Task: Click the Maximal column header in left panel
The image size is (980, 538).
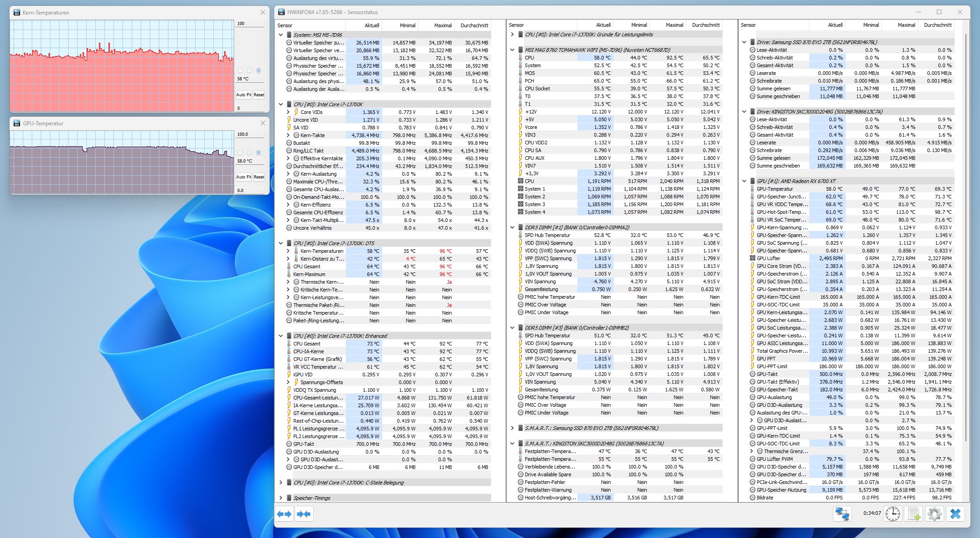Action: click(x=443, y=25)
